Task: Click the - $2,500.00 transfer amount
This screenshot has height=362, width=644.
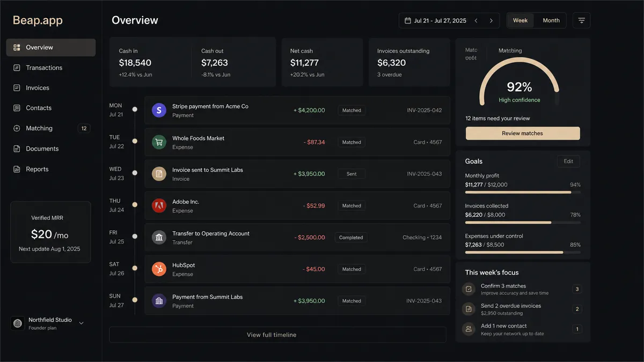Action: pos(310,238)
